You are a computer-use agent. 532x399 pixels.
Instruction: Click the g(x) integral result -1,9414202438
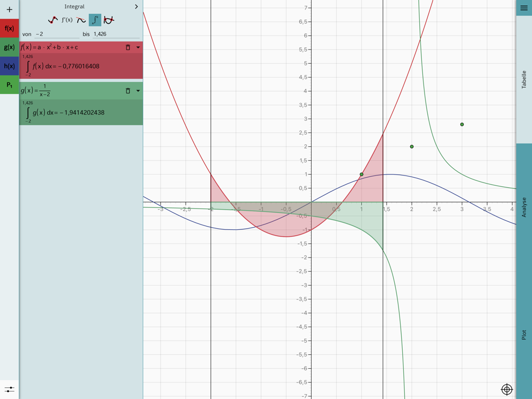pos(81,113)
